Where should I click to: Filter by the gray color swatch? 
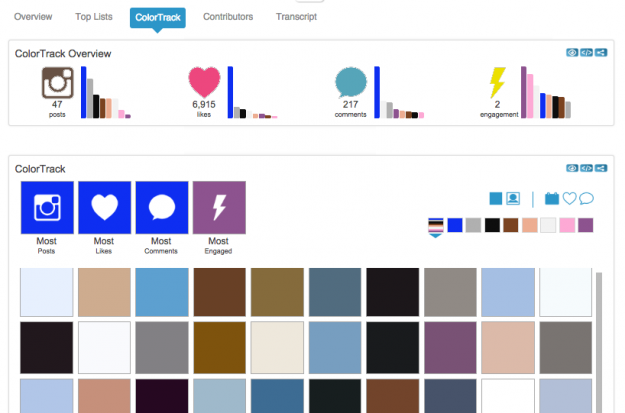tap(473, 225)
